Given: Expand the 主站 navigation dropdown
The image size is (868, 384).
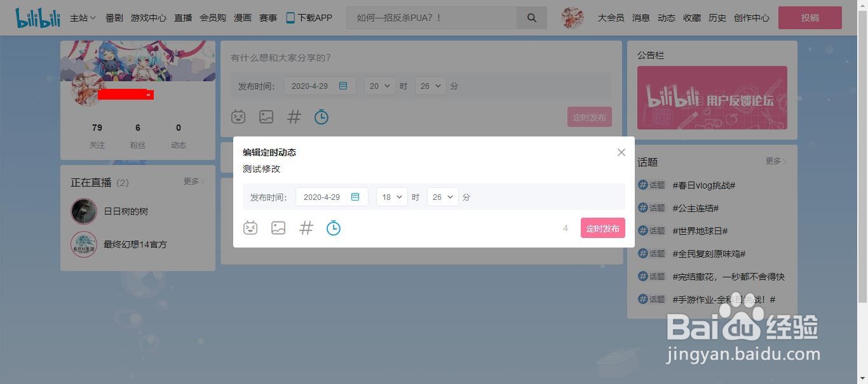Looking at the screenshot, I should [x=81, y=18].
